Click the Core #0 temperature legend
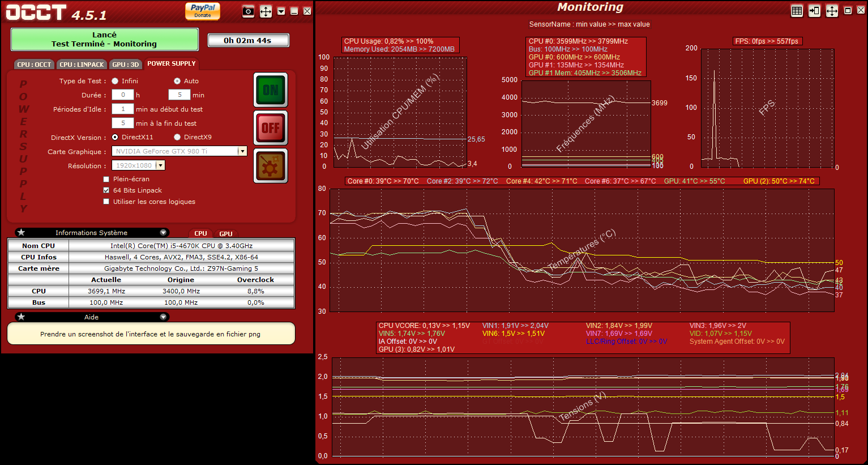The width and height of the screenshot is (868, 465). (x=383, y=181)
